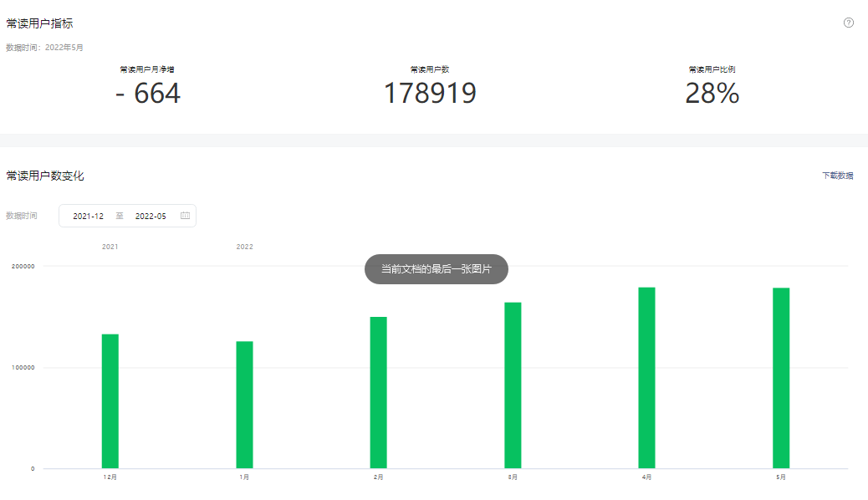Click the 178919 常读用户数 value
868x500 pixels.
point(430,94)
